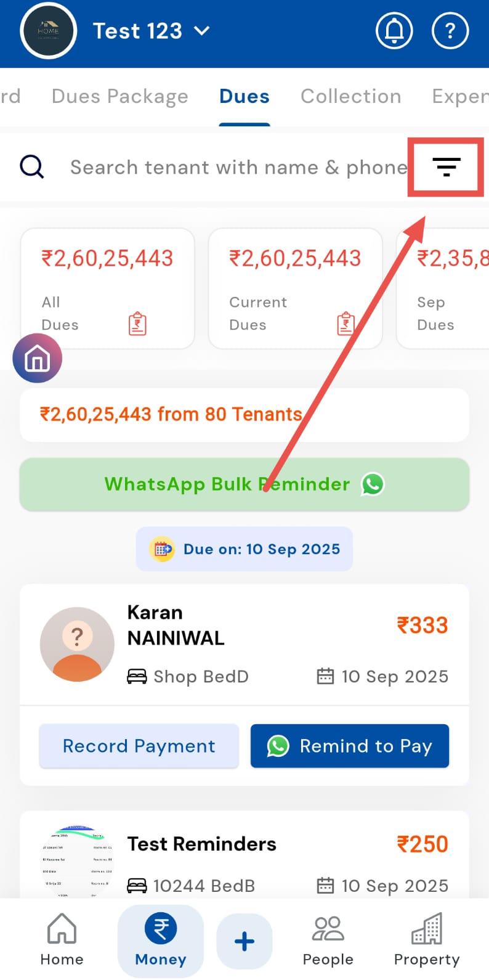
Task: Focus the search tenant input field
Action: pyautogui.click(x=238, y=167)
